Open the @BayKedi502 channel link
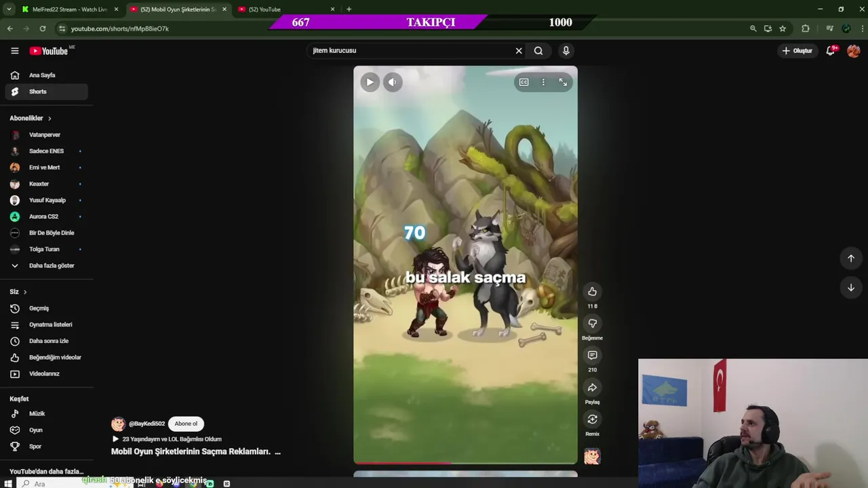The height and width of the screenshot is (488, 868). (146, 424)
